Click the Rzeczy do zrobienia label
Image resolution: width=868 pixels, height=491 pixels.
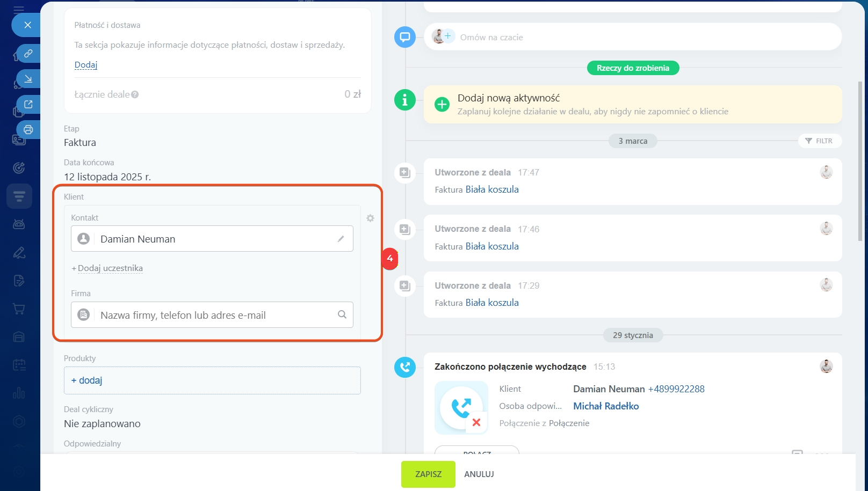tap(633, 68)
